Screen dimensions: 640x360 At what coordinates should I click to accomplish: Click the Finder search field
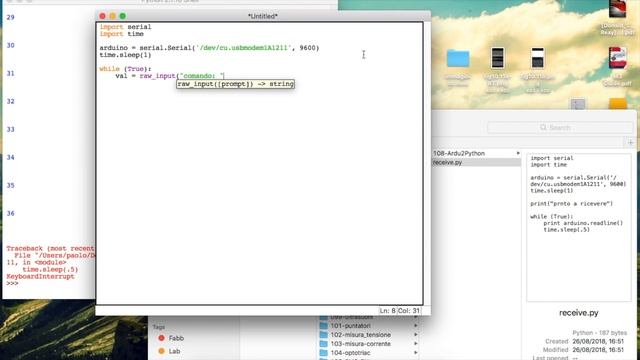(560, 127)
